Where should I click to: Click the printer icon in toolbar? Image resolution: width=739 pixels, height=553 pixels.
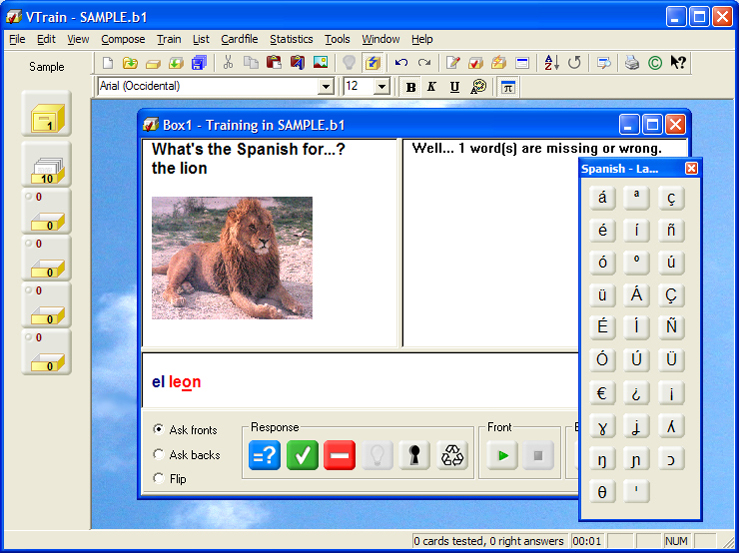632,63
